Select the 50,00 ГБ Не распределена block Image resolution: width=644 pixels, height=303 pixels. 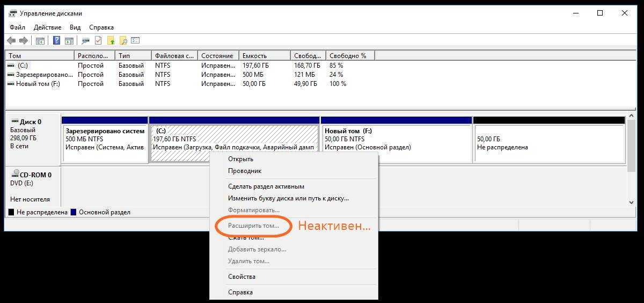[549, 140]
